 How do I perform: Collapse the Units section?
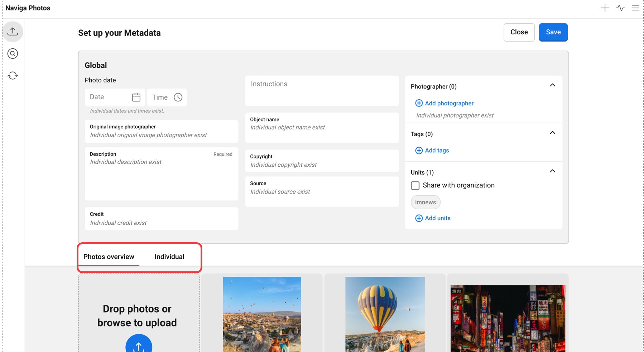coord(552,171)
